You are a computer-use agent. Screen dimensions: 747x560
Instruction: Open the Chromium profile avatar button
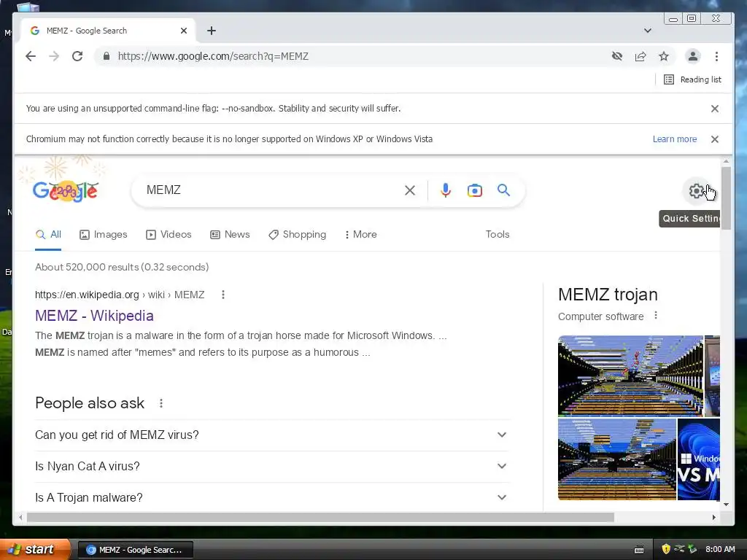(x=693, y=56)
